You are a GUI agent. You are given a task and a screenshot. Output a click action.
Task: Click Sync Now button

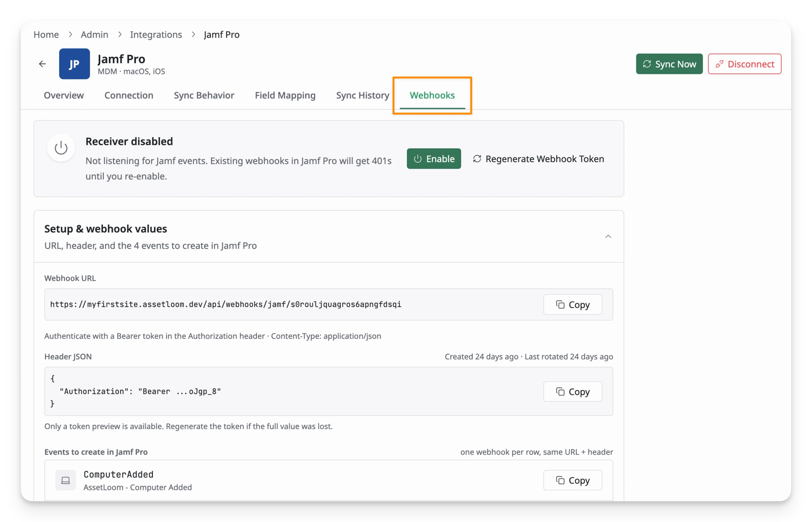669,64
